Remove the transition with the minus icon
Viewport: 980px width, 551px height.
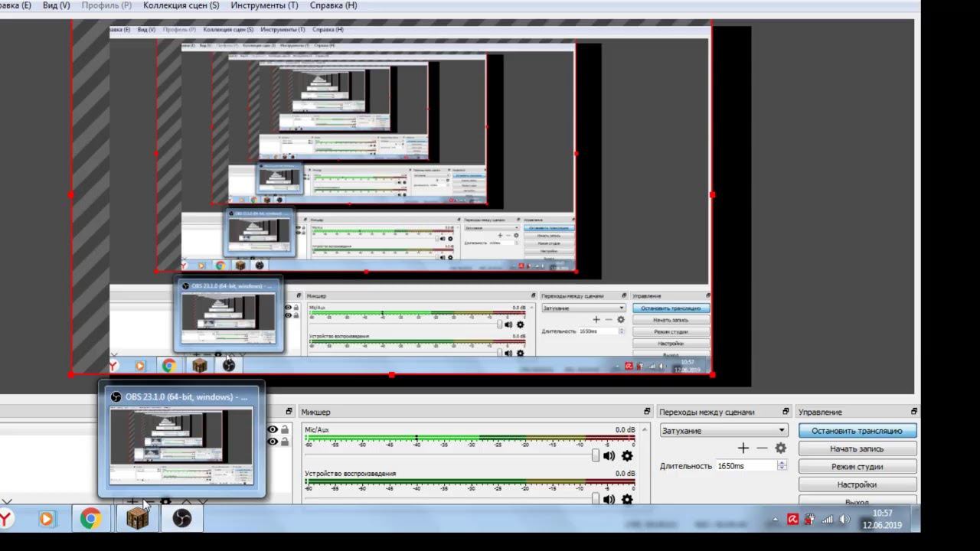(762, 448)
